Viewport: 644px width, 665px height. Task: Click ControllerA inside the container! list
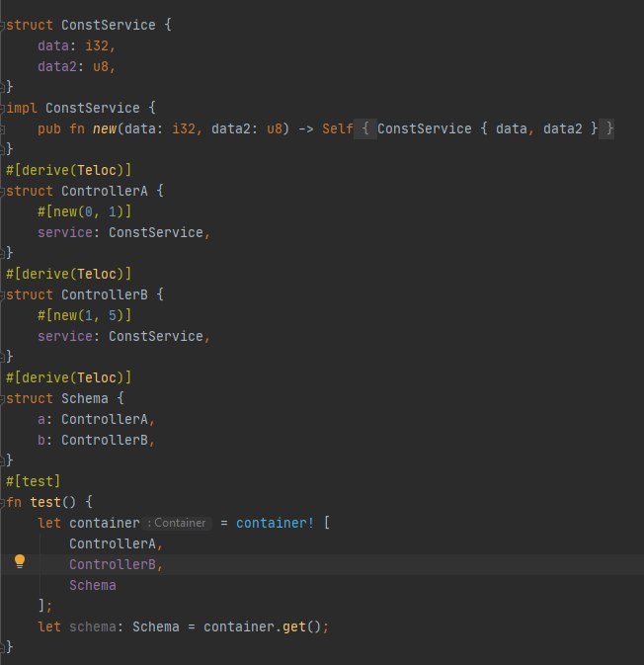coord(113,543)
